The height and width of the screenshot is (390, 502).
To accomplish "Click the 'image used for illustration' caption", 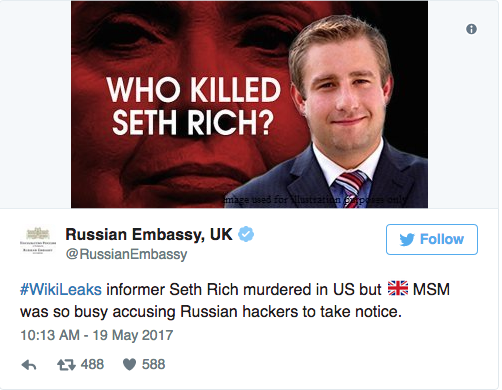I will (315, 200).
